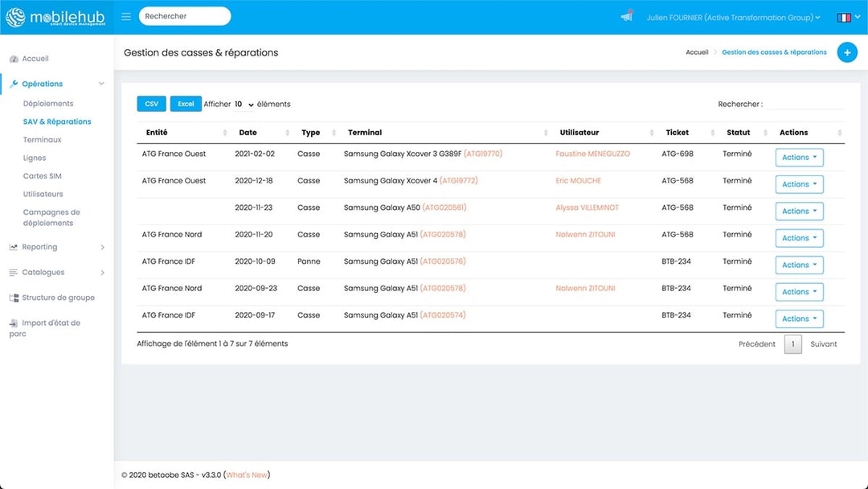Image resolution: width=868 pixels, height=489 pixels.
Task: Click page 1 in pagination control
Action: 792,343
